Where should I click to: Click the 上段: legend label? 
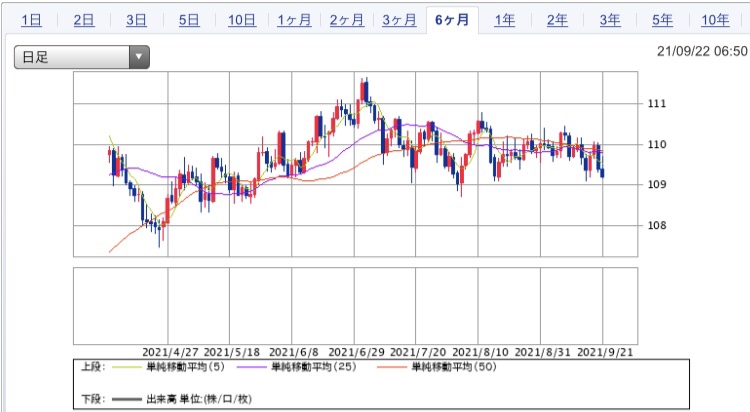point(93,367)
